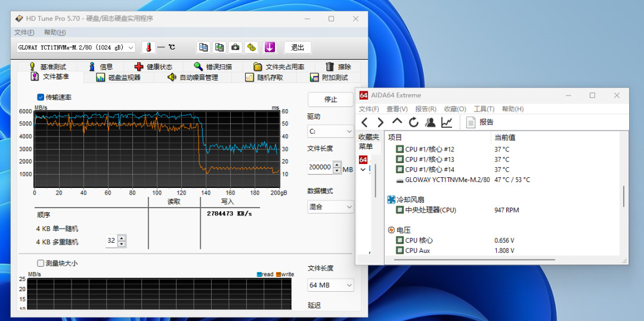644x321 pixels.
Task: Open the AIDA64 graph chart icon
Action: click(x=447, y=122)
